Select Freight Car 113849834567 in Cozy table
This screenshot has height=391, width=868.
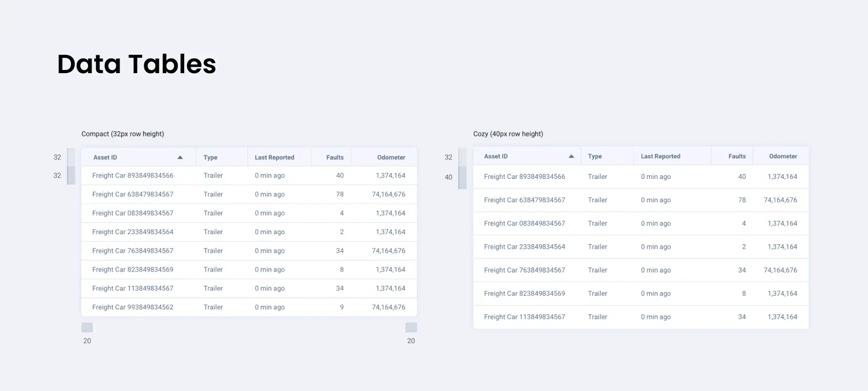[x=524, y=317]
